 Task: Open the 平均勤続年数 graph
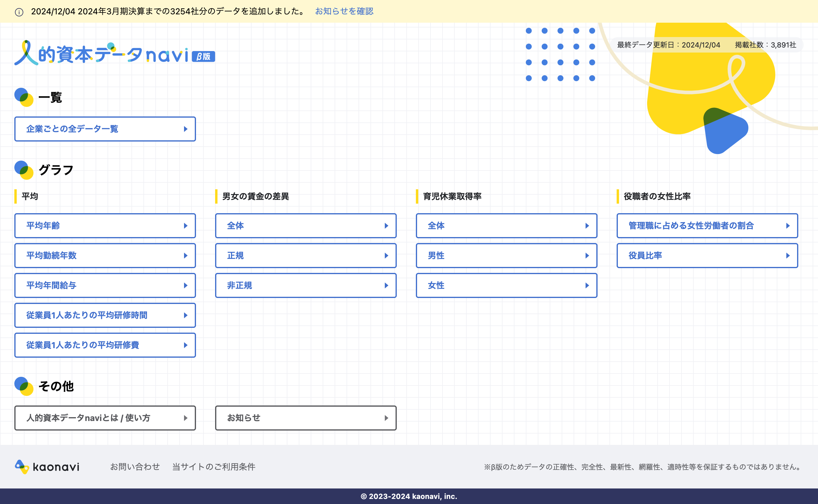105,256
